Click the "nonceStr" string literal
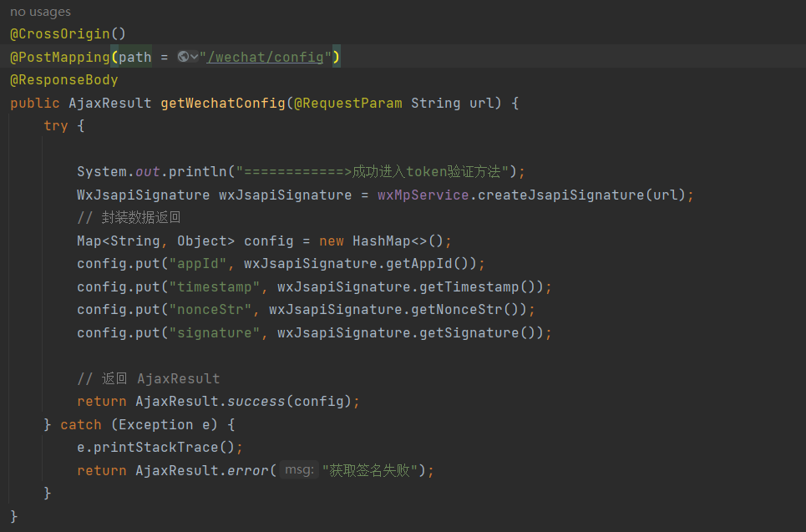 coord(210,310)
